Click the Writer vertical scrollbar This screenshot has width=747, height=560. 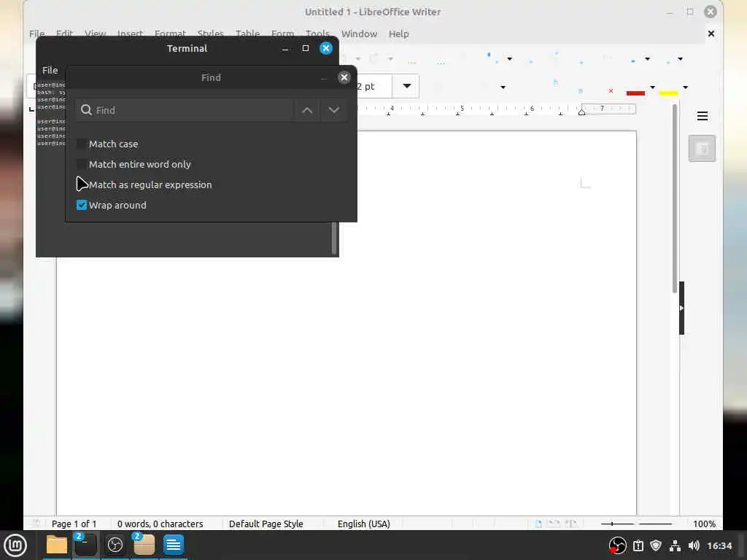[675, 198]
